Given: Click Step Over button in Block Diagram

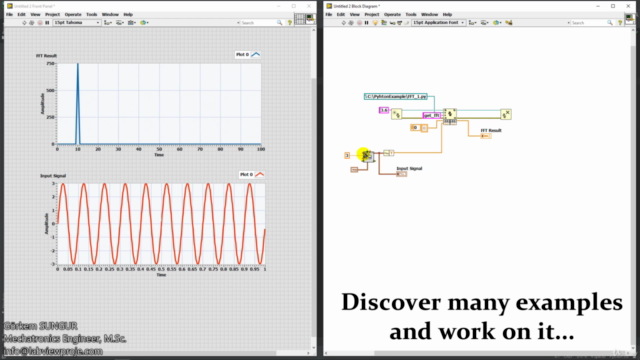Looking at the screenshot, I should pos(400,23).
